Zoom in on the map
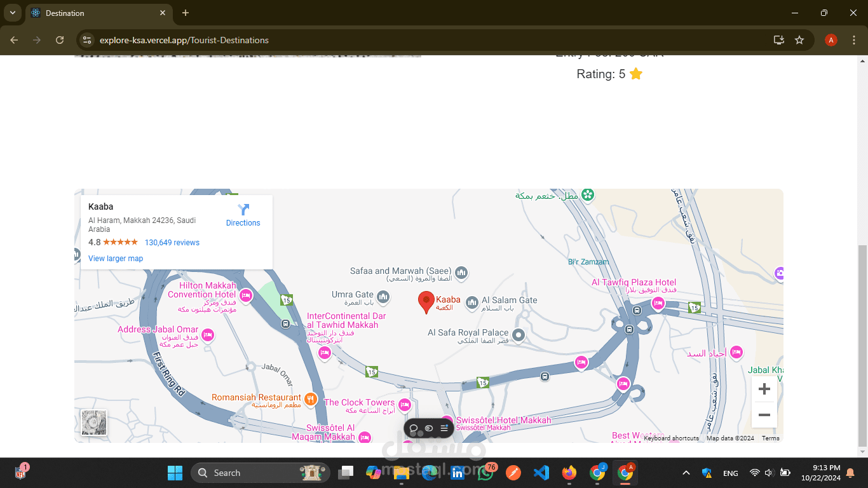This screenshot has width=868, height=488. click(x=764, y=389)
